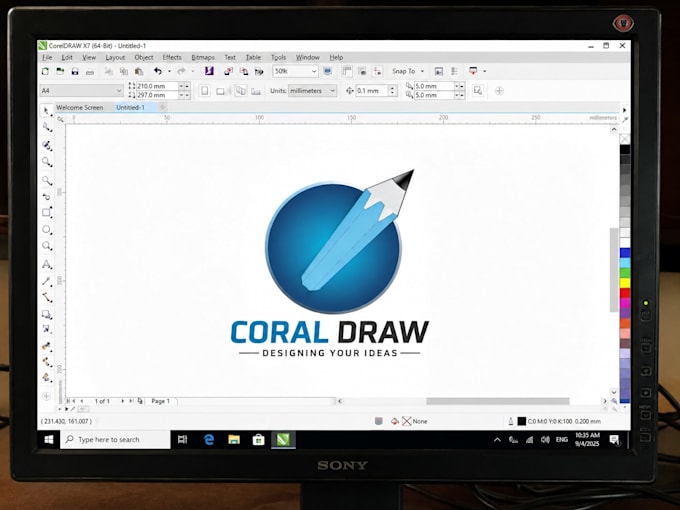Select the Polygon tool
This screenshot has height=510, width=680.
click(46, 246)
